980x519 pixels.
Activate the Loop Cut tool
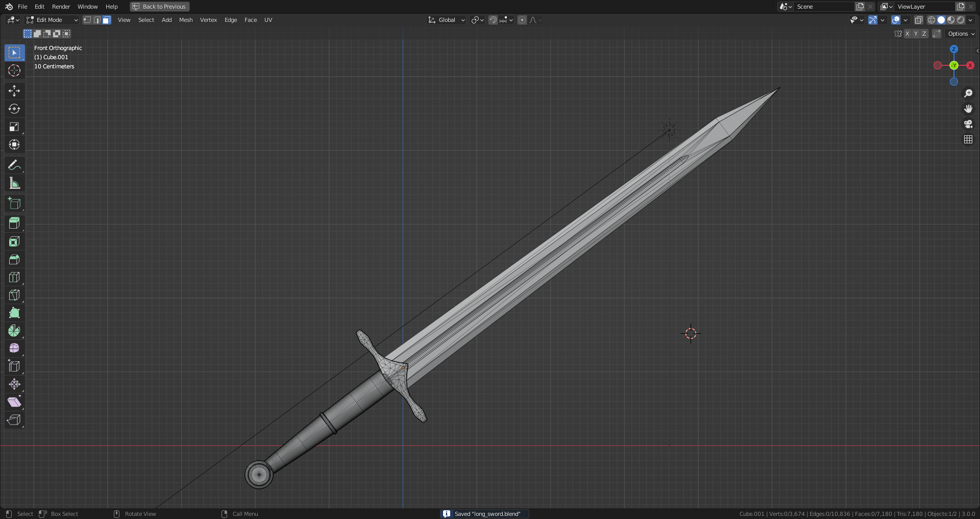[14, 277]
